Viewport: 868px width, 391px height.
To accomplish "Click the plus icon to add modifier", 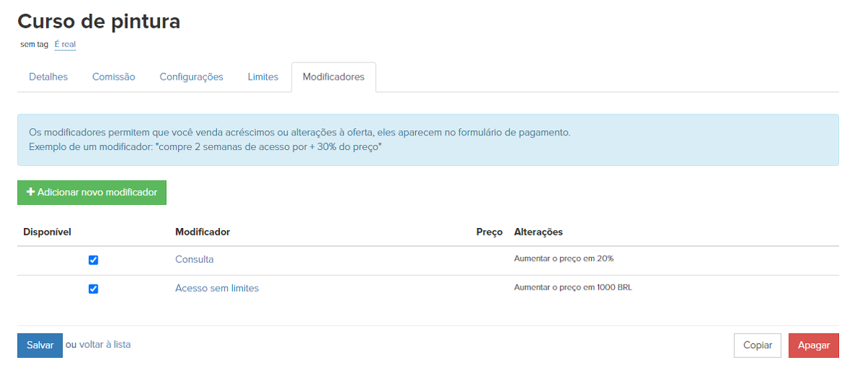I will click(30, 193).
